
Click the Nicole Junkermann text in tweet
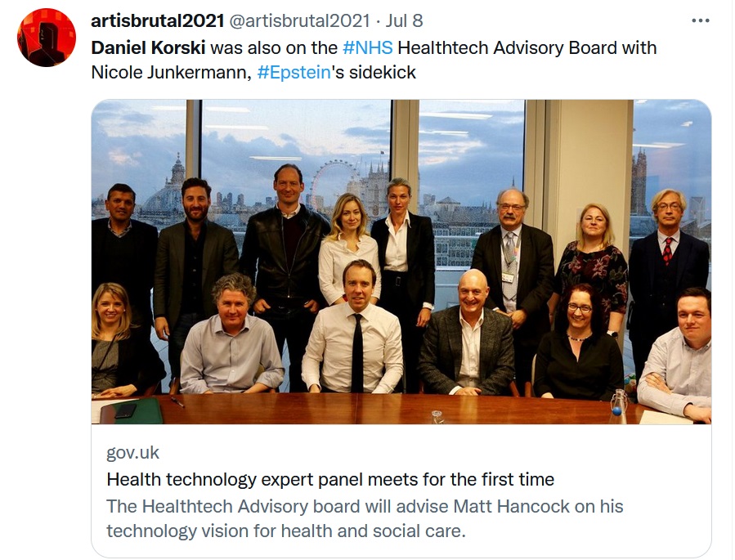pos(171,73)
